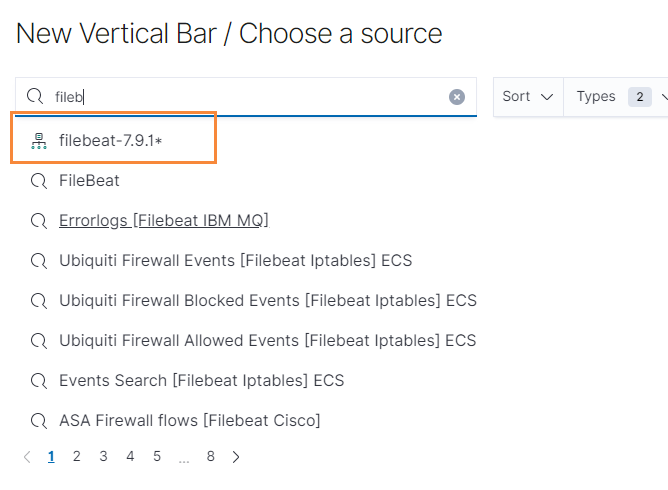The height and width of the screenshot is (490, 668).
Task: Choose Ubiquiti Firewall Blocked Events source
Action: 267,301
